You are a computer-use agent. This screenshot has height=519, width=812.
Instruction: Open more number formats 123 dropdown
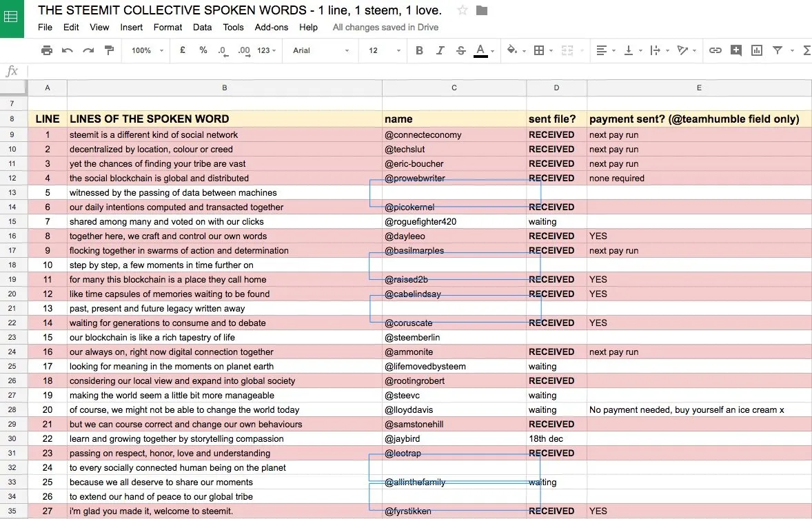coord(267,50)
